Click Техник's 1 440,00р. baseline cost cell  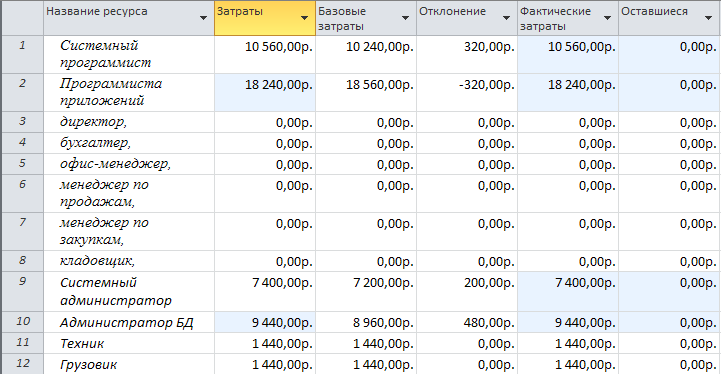[x=366, y=343]
